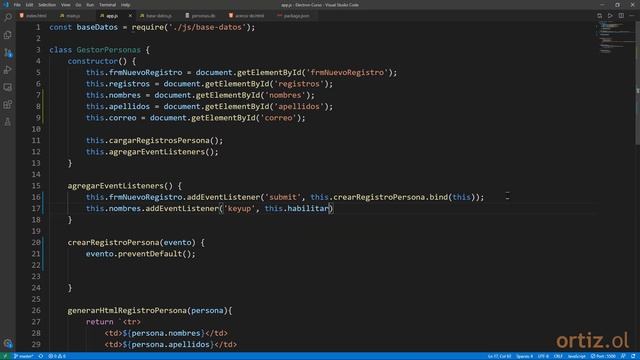
Task: Open the Run menu
Action: [x=90, y=5]
